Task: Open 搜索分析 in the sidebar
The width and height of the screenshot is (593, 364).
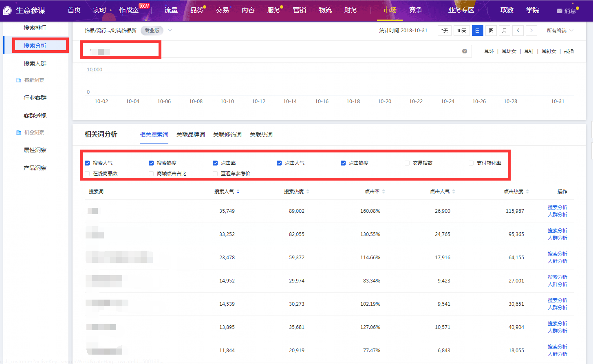Action: pyautogui.click(x=35, y=46)
